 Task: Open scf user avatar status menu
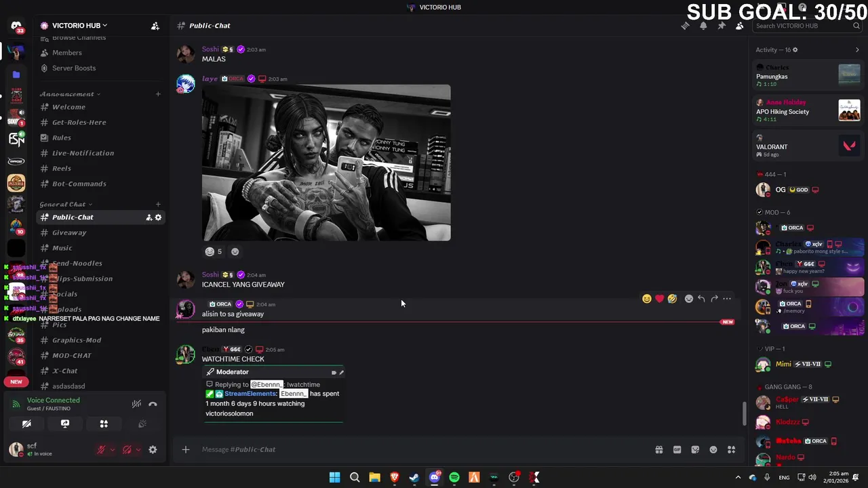tap(16, 449)
